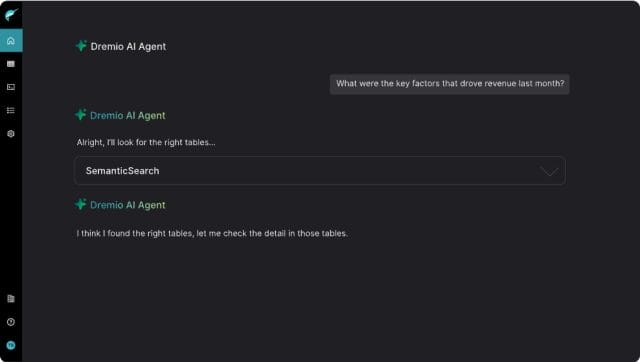Click the 'Alright, I'll look for the right tables' message
The height and width of the screenshot is (362, 640).
point(146,142)
